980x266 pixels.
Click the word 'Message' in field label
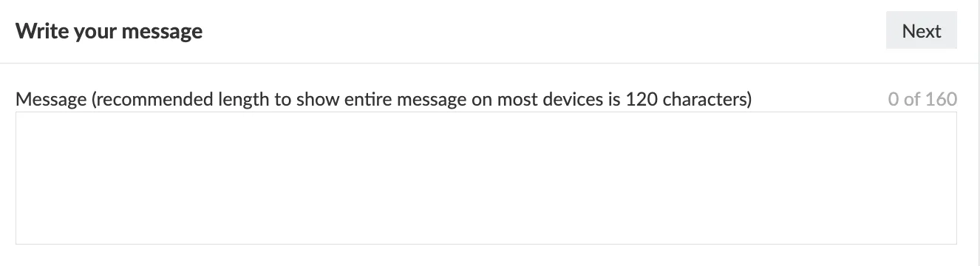(x=51, y=99)
